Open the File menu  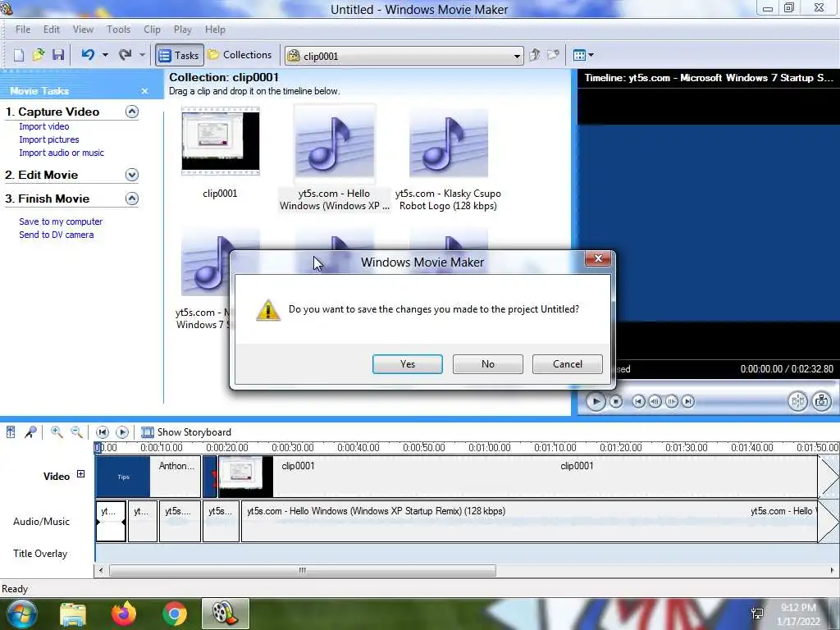pyautogui.click(x=23, y=30)
